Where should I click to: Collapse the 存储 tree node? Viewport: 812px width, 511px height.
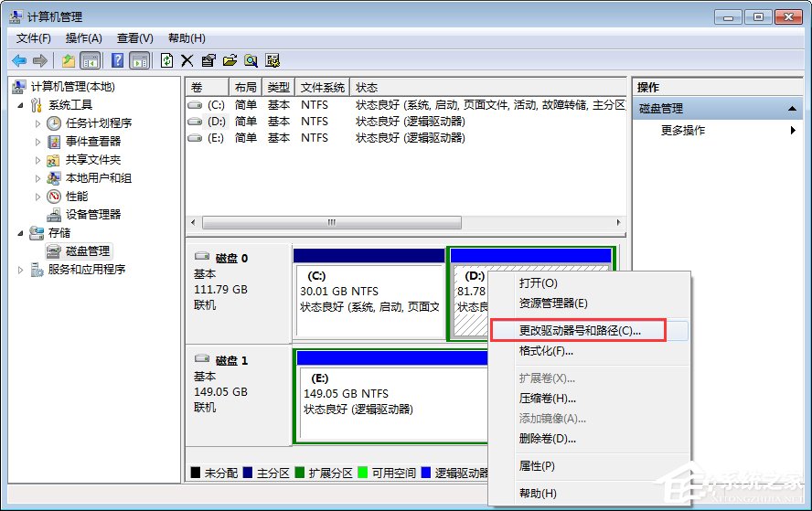point(20,233)
